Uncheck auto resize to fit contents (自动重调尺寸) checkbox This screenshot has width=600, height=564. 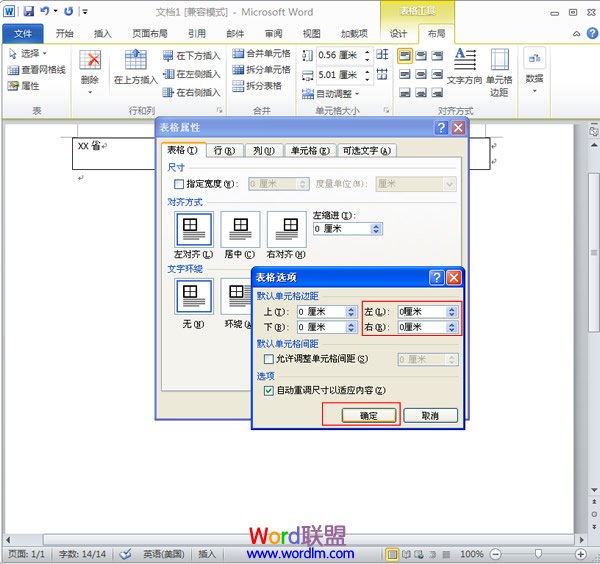coord(269,391)
